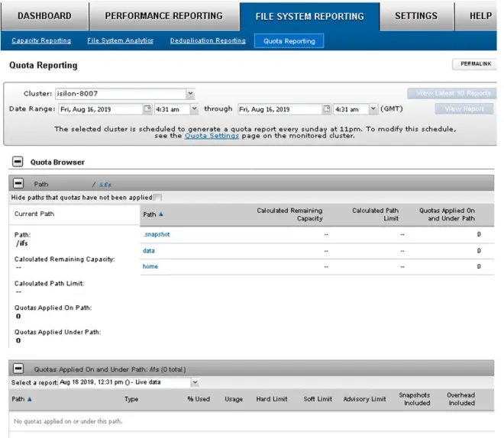
Task: Open the .snapshot path
Action: pos(157,234)
